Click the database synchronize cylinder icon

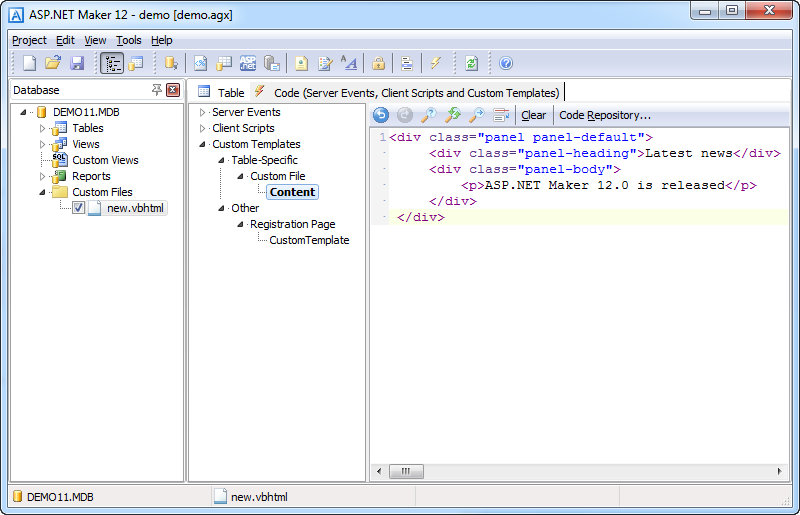pyautogui.click(x=171, y=63)
